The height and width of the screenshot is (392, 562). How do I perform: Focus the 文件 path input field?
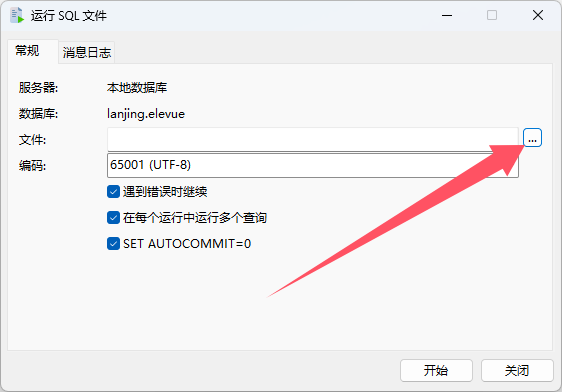(x=313, y=139)
